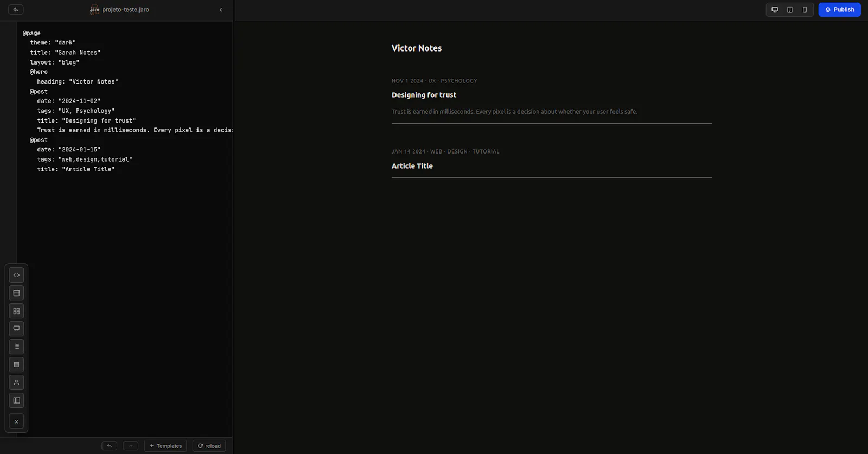Screen dimensions: 868x454
Task: Click the Victor Notes heading in preview
Action: pos(417,48)
